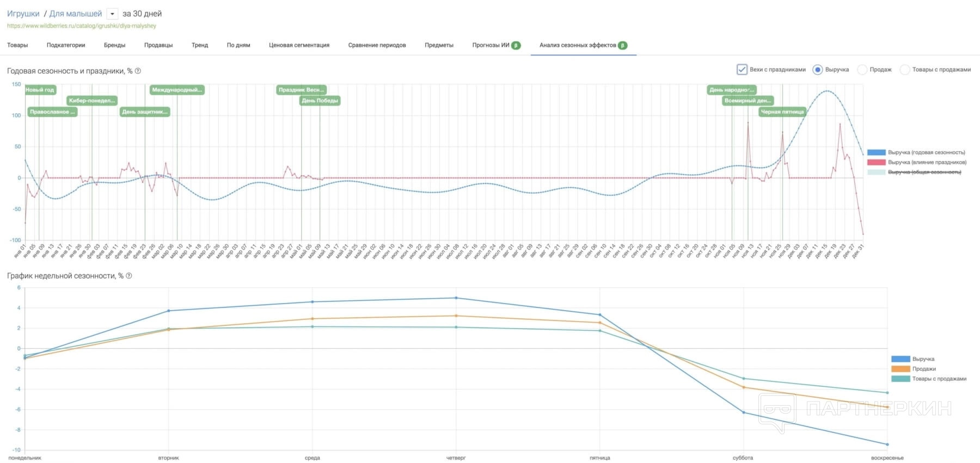Open the Подкатегории tab
Viewport: 980px width, 463px height.
click(x=66, y=45)
